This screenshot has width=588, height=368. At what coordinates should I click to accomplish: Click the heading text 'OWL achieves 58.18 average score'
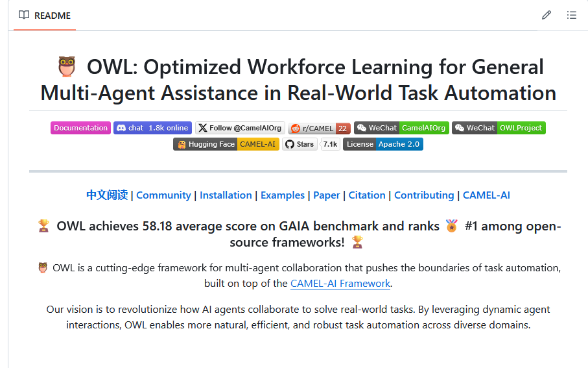(157, 226)
